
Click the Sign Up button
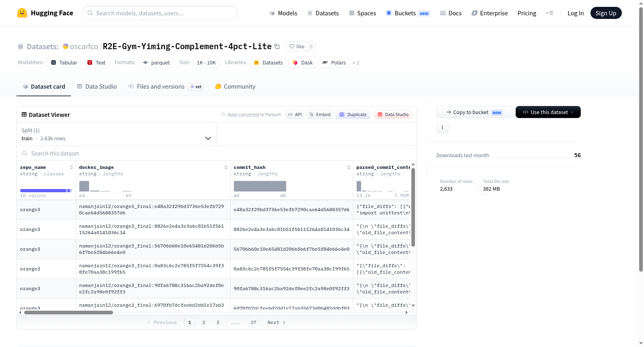point(606,13)
